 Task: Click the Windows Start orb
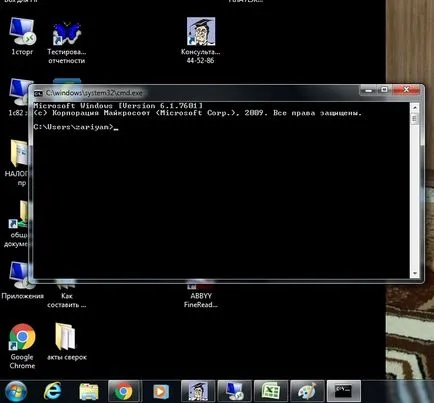pos(16,392)
